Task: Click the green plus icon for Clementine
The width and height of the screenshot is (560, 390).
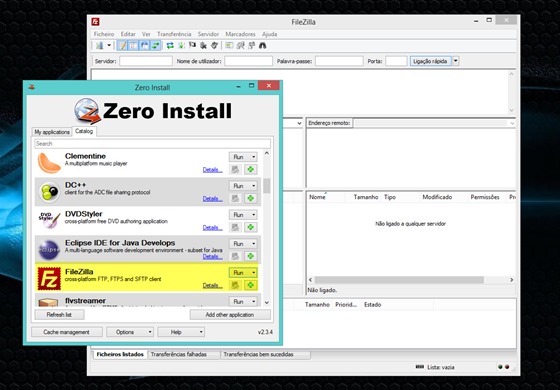Action: click(251, 169)
